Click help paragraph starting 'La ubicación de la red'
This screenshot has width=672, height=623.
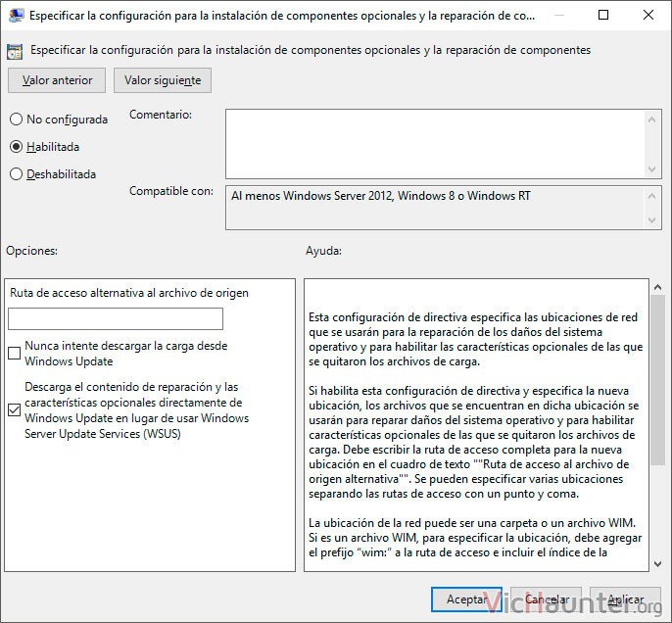pos(475,538)
